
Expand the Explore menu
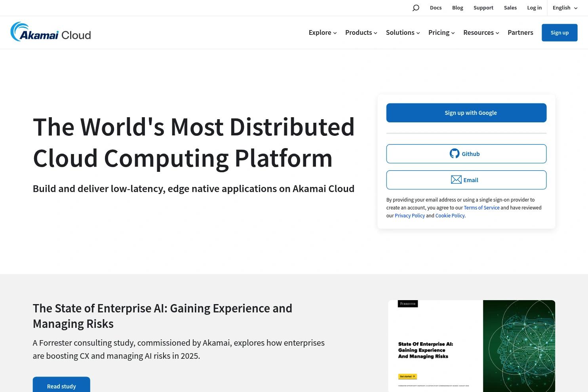(x=323, y=32)
